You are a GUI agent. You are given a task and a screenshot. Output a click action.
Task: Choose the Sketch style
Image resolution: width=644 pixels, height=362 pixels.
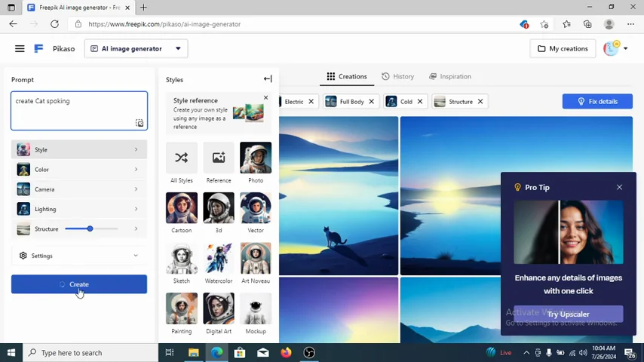click(x=182, y=258)
